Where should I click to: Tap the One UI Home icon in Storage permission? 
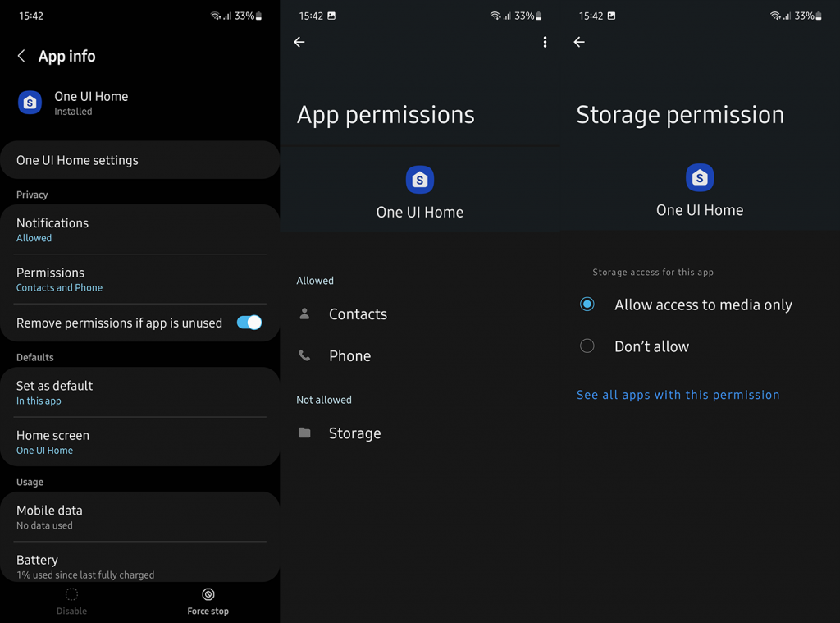700,177
